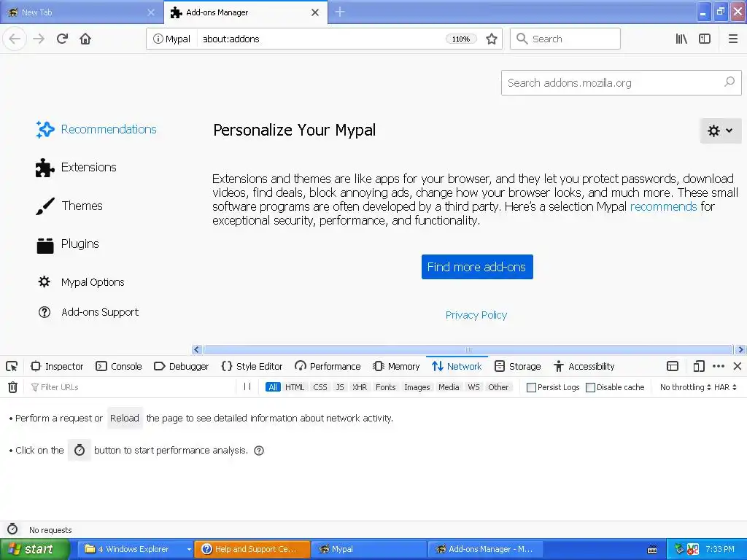Open the Privacy Policy link
Image resolution: width=747 pixels, height=560 pixels.
(x=476, y=315)
